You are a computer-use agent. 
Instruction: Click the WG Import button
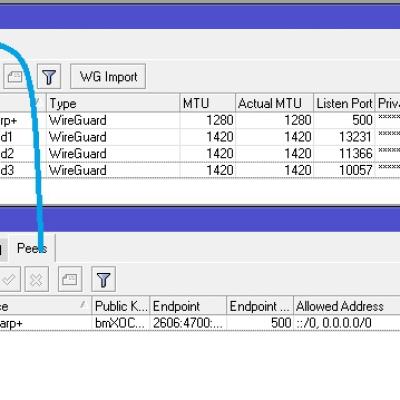[x=108, y=77]
